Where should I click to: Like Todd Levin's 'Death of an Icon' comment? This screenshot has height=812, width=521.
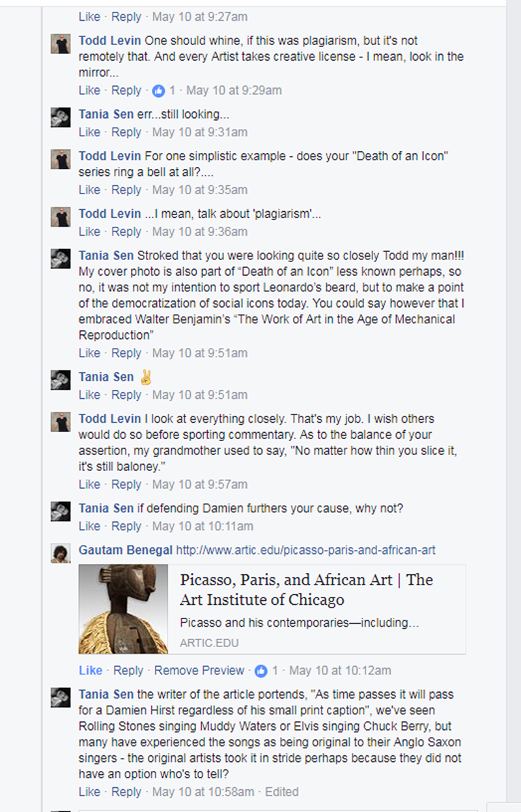click(90, 190)
